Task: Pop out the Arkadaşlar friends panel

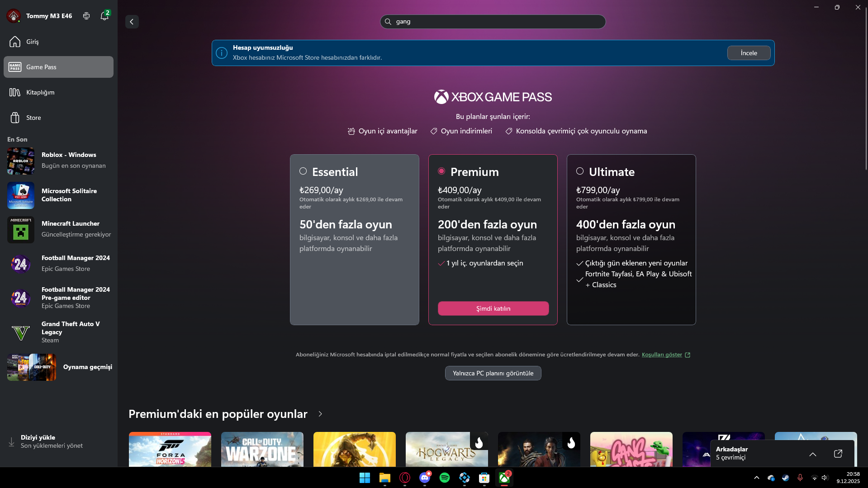Action: (838, 454)
